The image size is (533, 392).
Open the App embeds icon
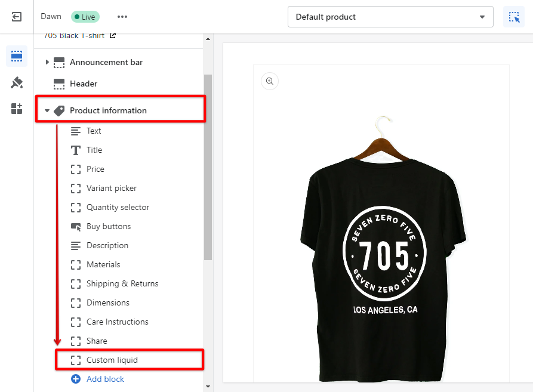pos(17,109)
